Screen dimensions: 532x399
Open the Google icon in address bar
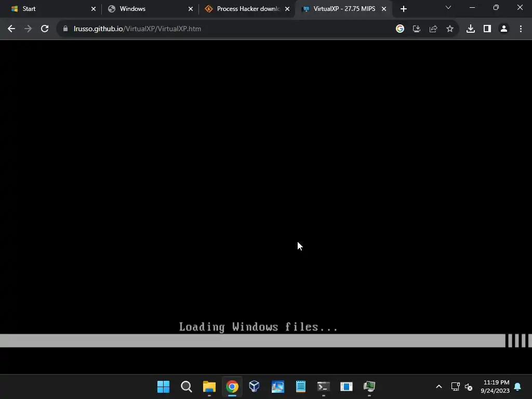coord(400,29)
